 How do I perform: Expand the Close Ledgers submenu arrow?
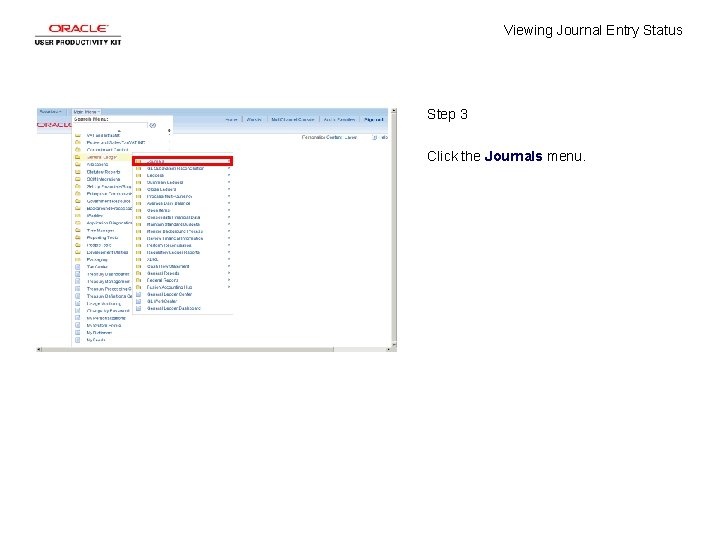click(228, 189)
